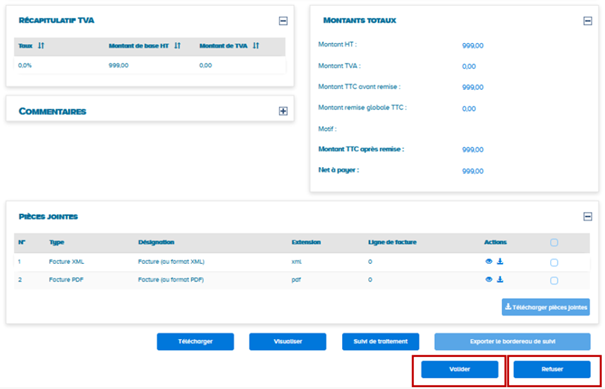This screenshot has width=605, height=389.
Task: Tick the checkbox for Facture XML row
Action: click(x=554, y=262)
